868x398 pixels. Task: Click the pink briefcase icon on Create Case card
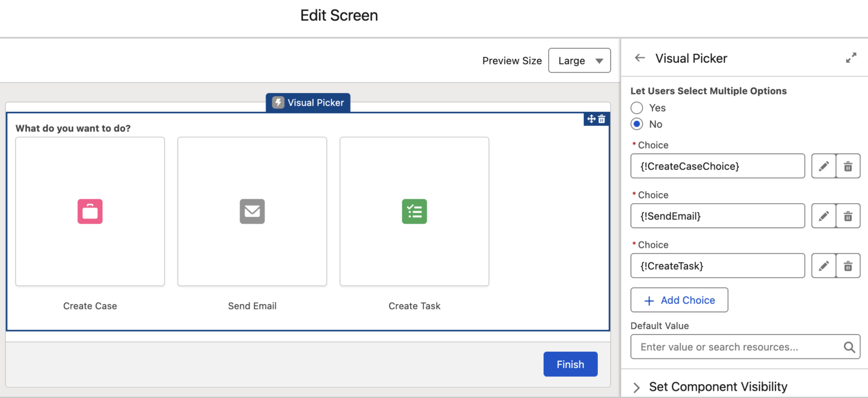coord(90,211)
